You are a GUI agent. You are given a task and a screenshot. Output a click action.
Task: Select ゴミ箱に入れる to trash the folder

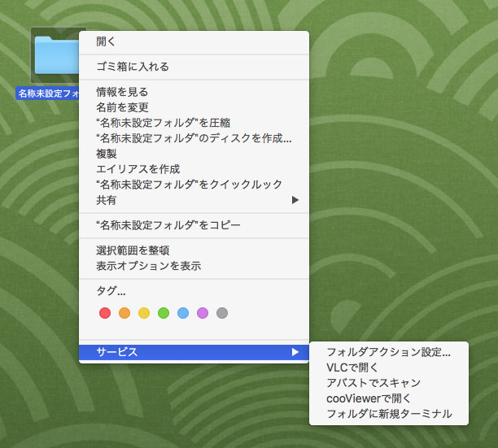(194, 67)
